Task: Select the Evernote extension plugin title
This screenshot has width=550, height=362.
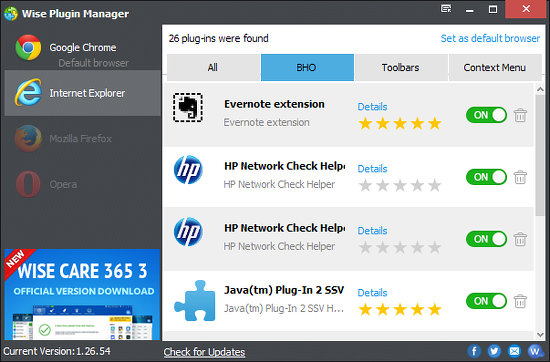Action: point(274,104)
